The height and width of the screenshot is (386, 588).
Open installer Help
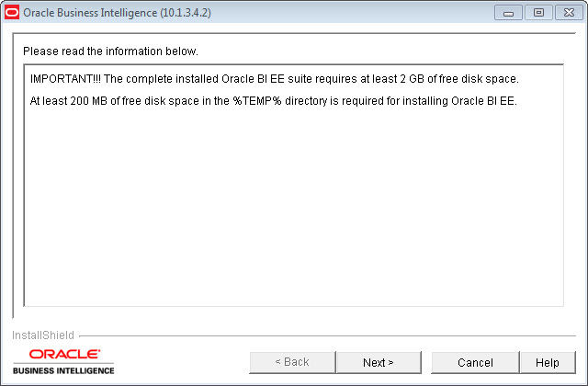[548, 362]
